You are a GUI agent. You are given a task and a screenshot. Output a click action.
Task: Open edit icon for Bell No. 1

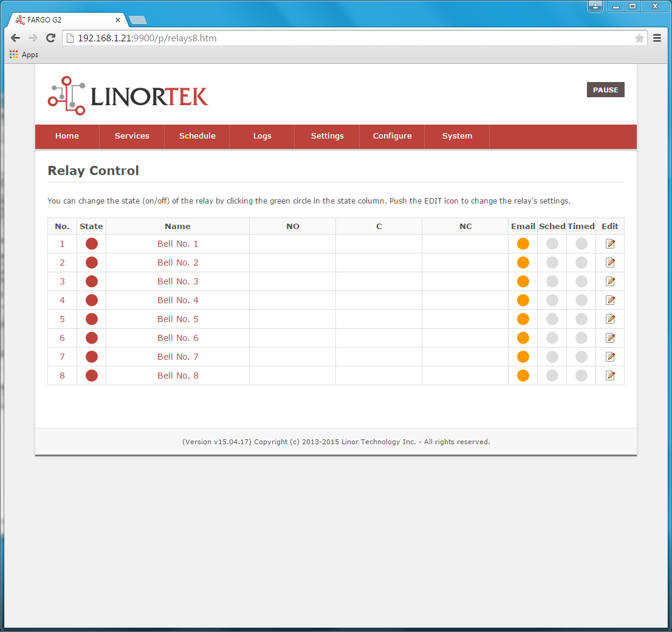(610, 244)
